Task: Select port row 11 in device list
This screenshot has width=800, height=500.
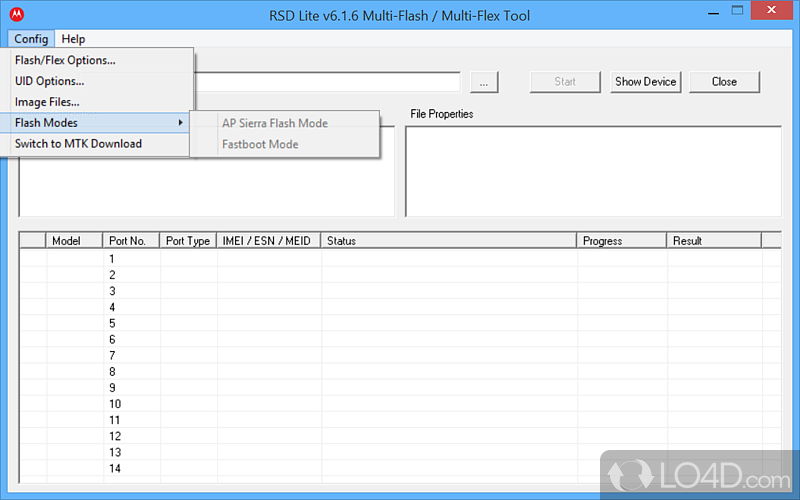Action: pyautogui.click(x=400, y=420)
